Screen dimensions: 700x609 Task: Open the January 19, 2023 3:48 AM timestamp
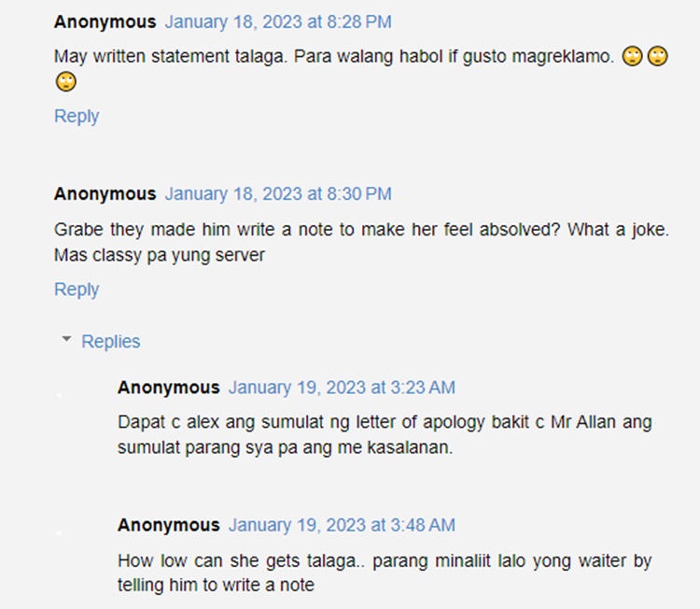click(342, 525)
